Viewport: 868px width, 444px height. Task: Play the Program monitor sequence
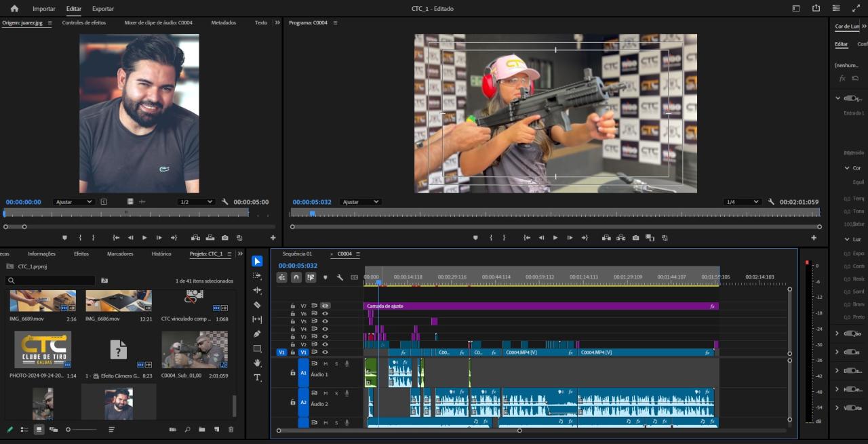pos(555,238)
